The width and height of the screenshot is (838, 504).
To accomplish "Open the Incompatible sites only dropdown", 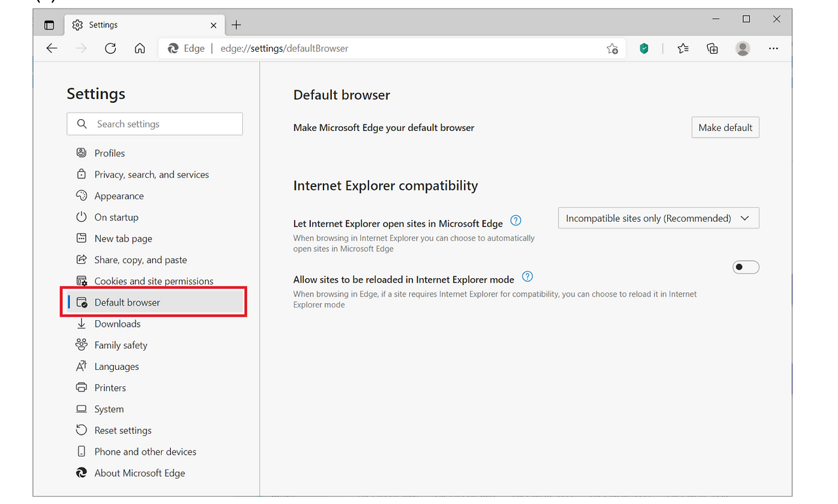I will [x=659, y=218].
